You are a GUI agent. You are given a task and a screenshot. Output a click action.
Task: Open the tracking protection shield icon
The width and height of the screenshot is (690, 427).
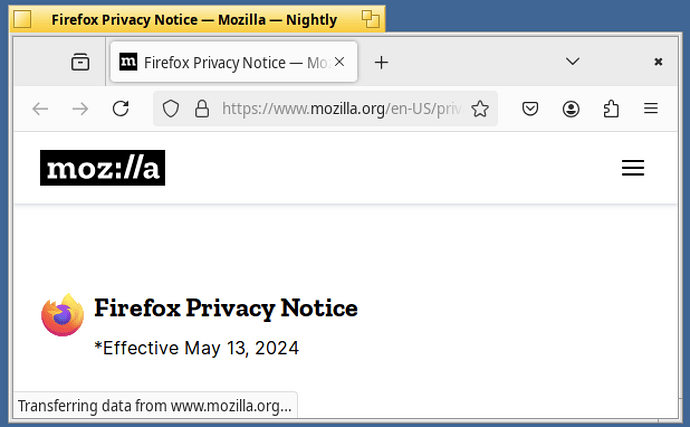171,109
